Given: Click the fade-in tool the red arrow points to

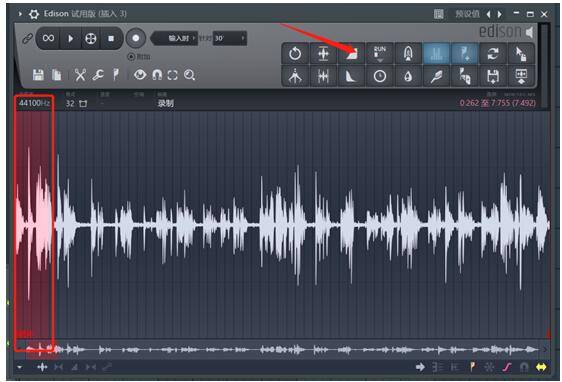Looking at the screenshot, I should click(351, 54).
